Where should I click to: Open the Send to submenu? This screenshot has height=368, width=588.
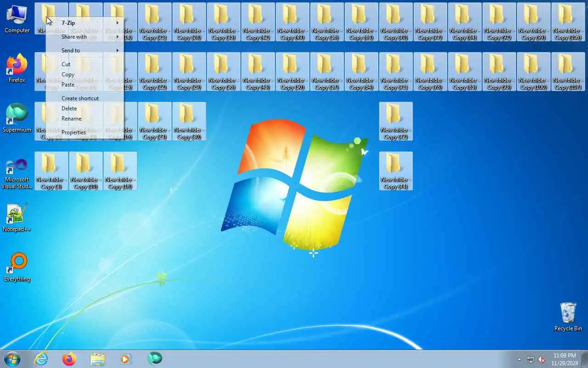85,51
